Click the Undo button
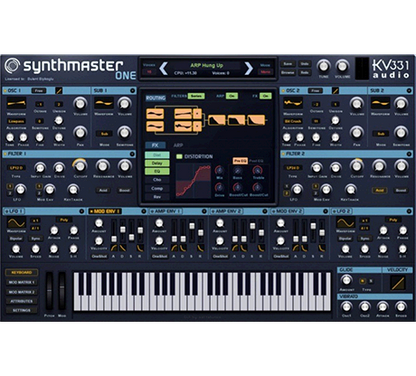 pos(305,64)
